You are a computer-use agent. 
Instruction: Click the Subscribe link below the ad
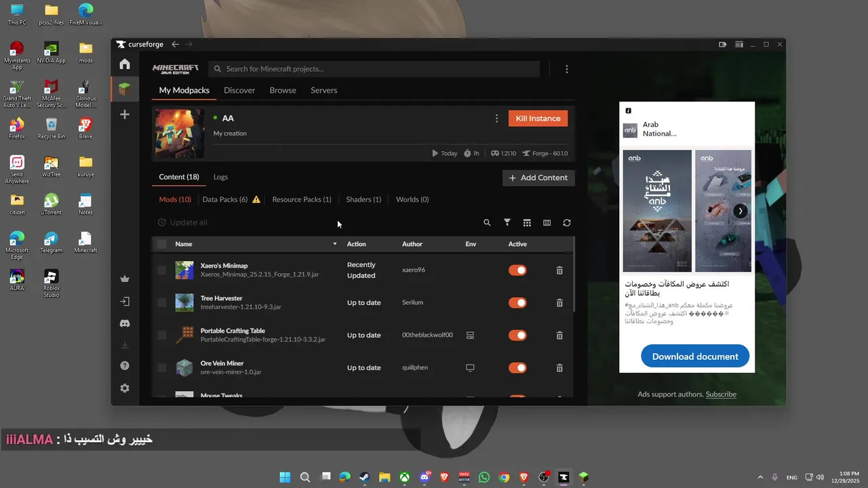[x=721, y=394]
